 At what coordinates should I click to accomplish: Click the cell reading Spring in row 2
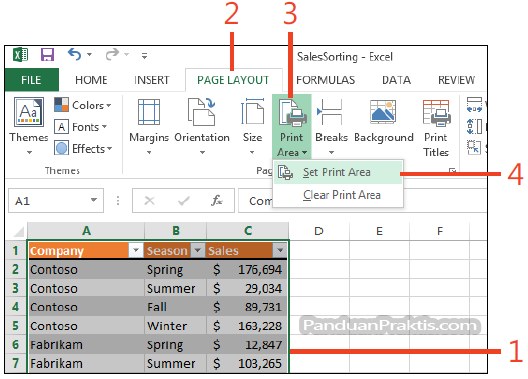pos(175,270)
